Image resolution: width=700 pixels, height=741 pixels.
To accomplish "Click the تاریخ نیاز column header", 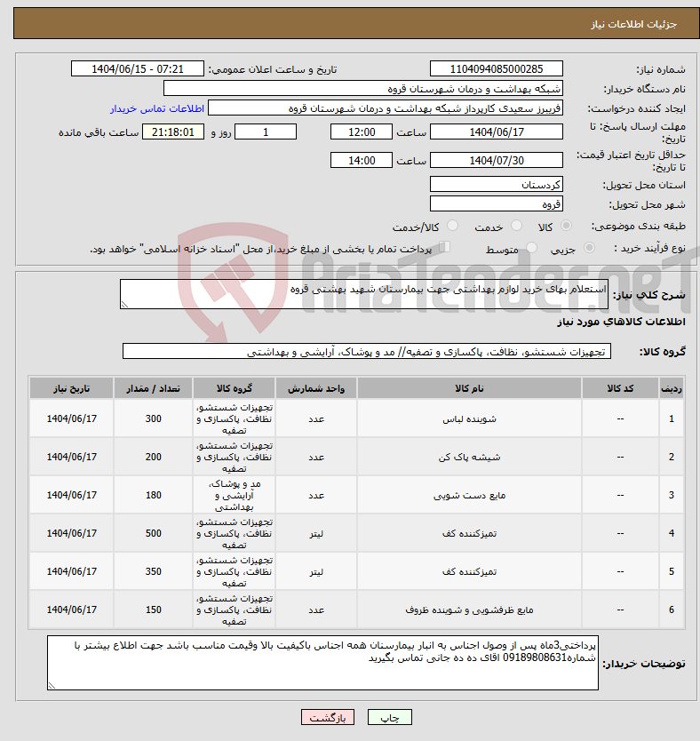I will (71, 388).
